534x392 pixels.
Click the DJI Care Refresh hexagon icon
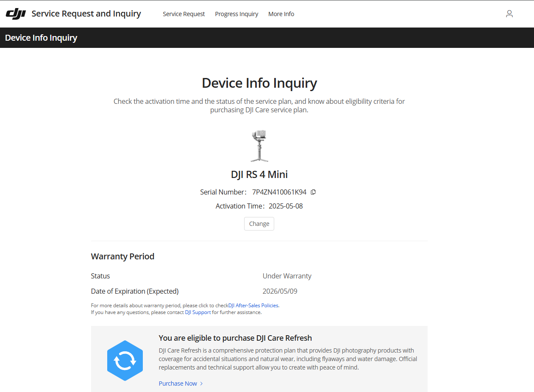click(125, 361)
